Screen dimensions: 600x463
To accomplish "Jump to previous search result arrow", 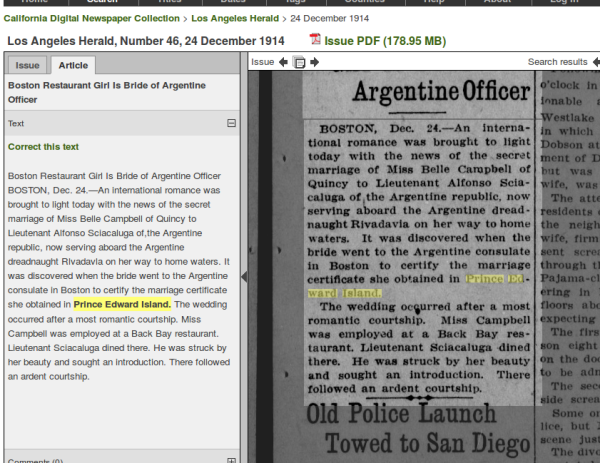I will 597,62.
